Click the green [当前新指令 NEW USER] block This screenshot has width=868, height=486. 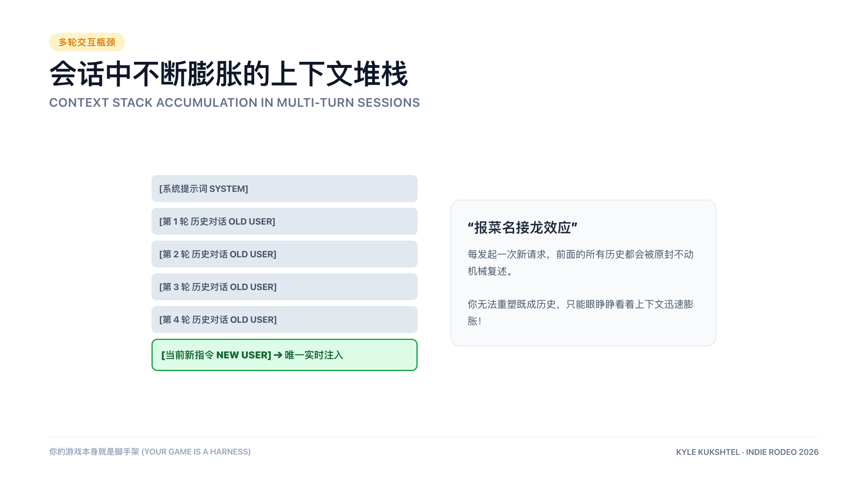[x=285, y=355]
